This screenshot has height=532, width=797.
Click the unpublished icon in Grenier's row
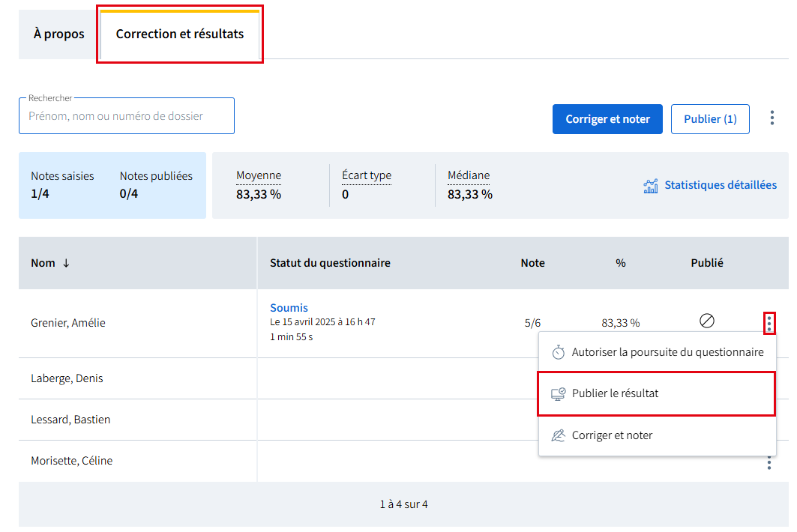click(706, 321)
